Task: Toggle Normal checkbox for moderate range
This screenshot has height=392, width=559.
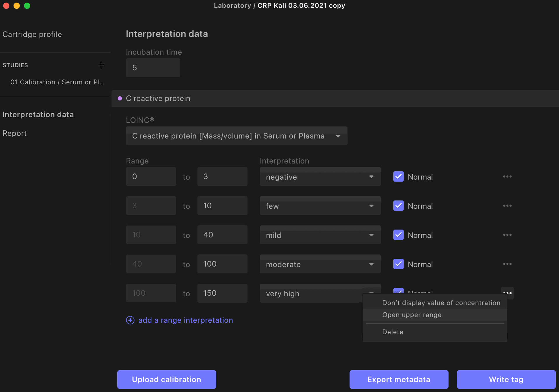Action: point(398,264)
